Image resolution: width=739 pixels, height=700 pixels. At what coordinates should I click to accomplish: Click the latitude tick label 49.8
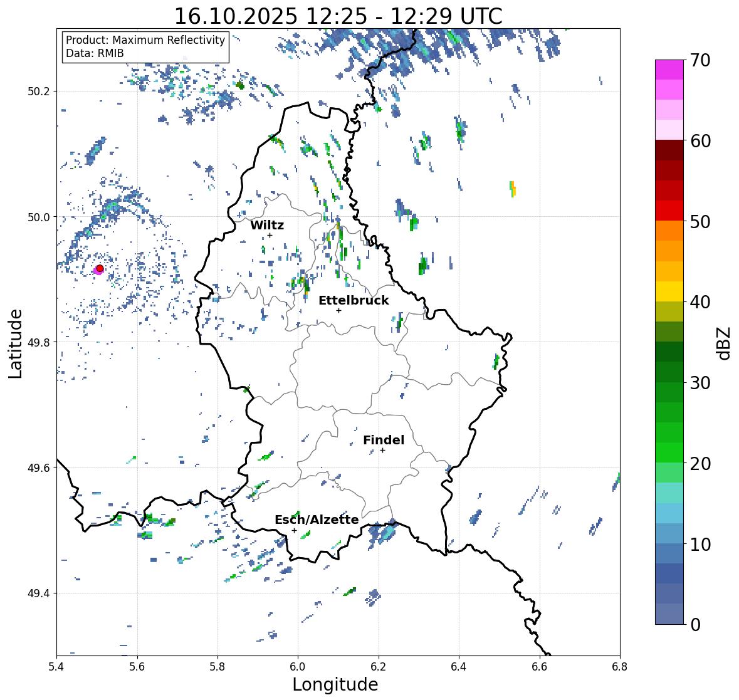39,342
